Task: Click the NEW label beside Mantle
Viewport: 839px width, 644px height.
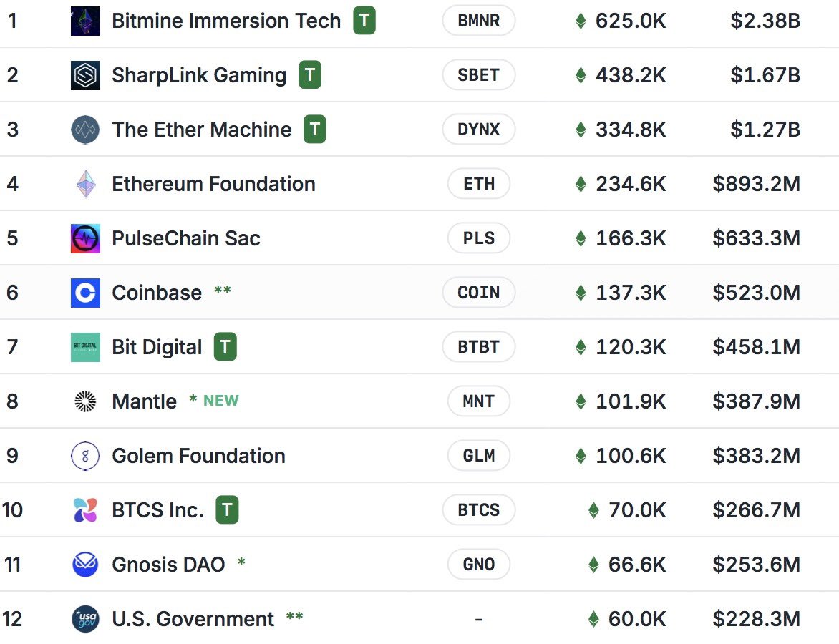Action: point(221,401)
